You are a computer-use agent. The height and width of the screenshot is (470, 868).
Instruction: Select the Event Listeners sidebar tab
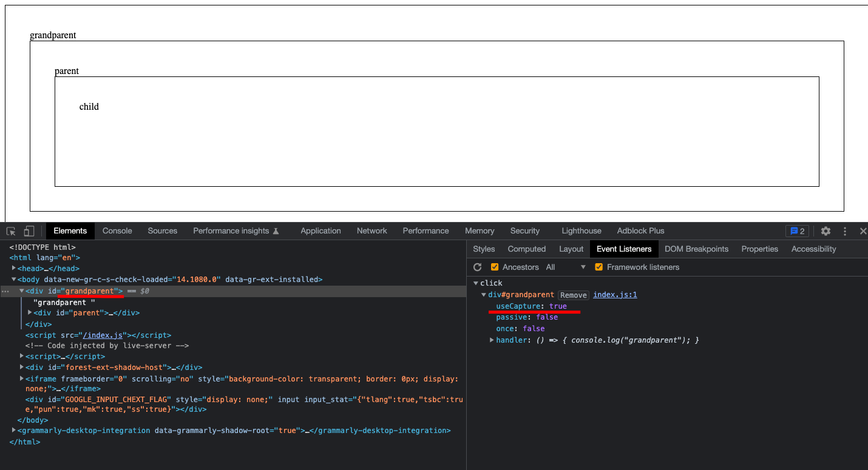click(624, 249)
